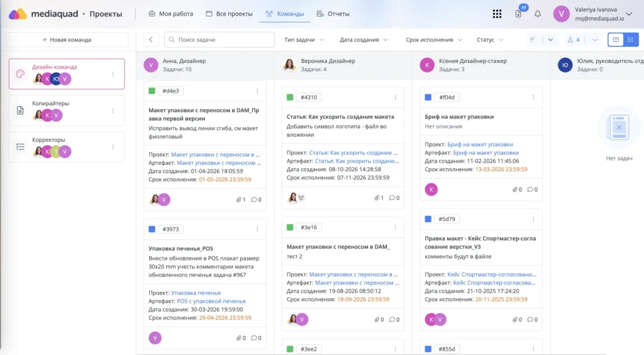Viewport: 644px width, 355px height.
Task: Click Анна, Дизайнер column avatar
Action: point(151,65)
